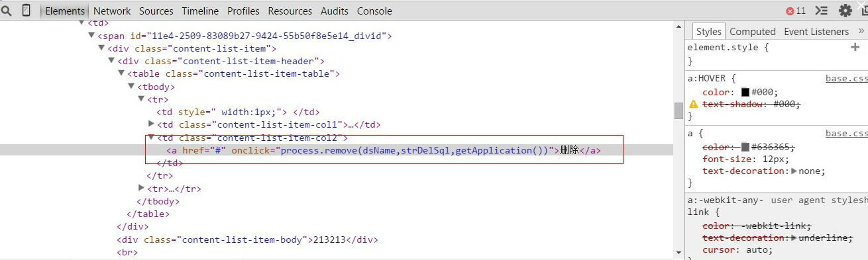This screenshot has width=868, height=260.
Task: Open the Timeline tab
Action: pos(200,11)
